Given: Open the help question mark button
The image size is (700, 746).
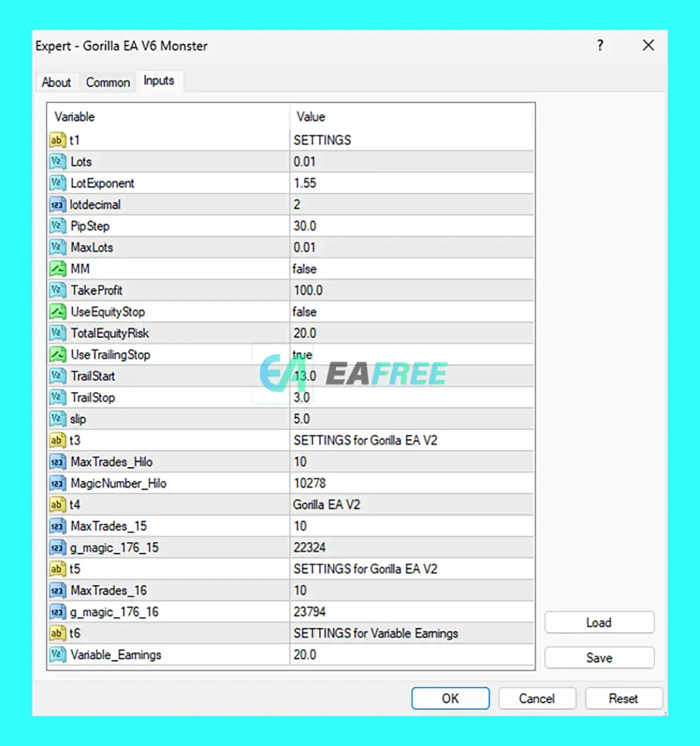Looking at the screenshot, I should click(x=600, y=45).
